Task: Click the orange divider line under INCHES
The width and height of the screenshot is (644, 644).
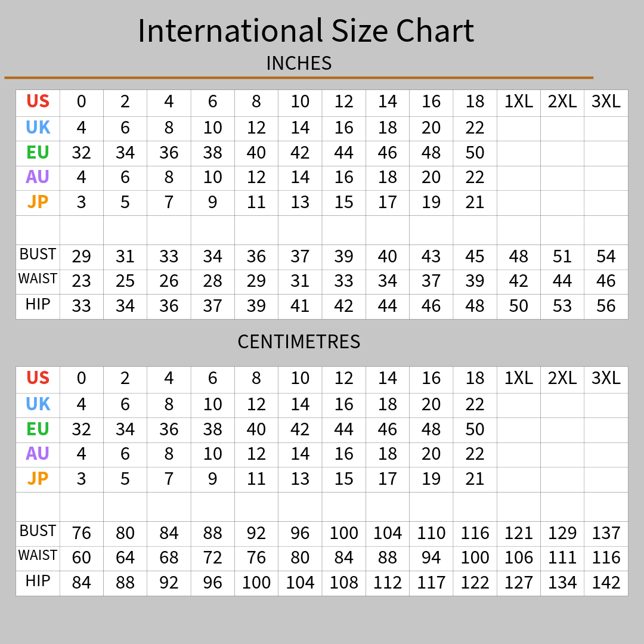Action: pyautogui.click(x=299, y=77)
